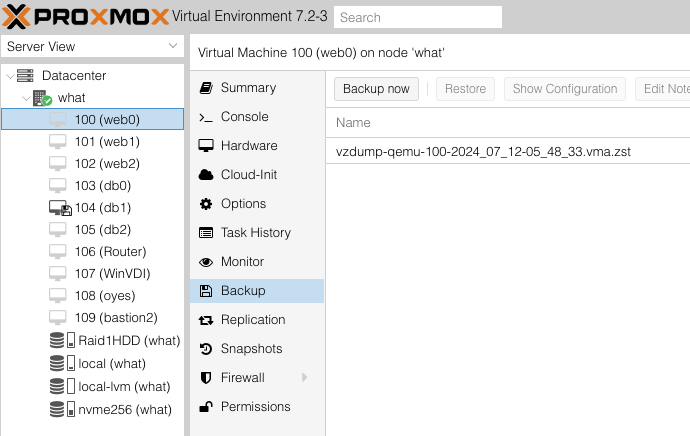
Task: Click the Proxmox logo
Action: (x=85, y=17)
